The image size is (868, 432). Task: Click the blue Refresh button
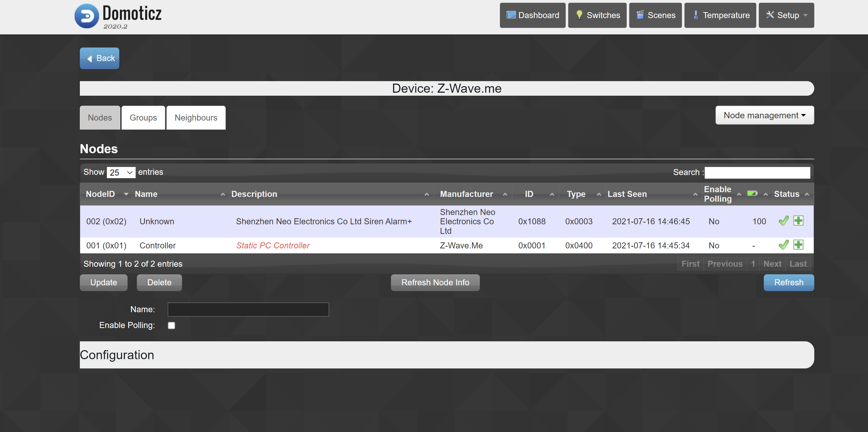tap(788, 282)
